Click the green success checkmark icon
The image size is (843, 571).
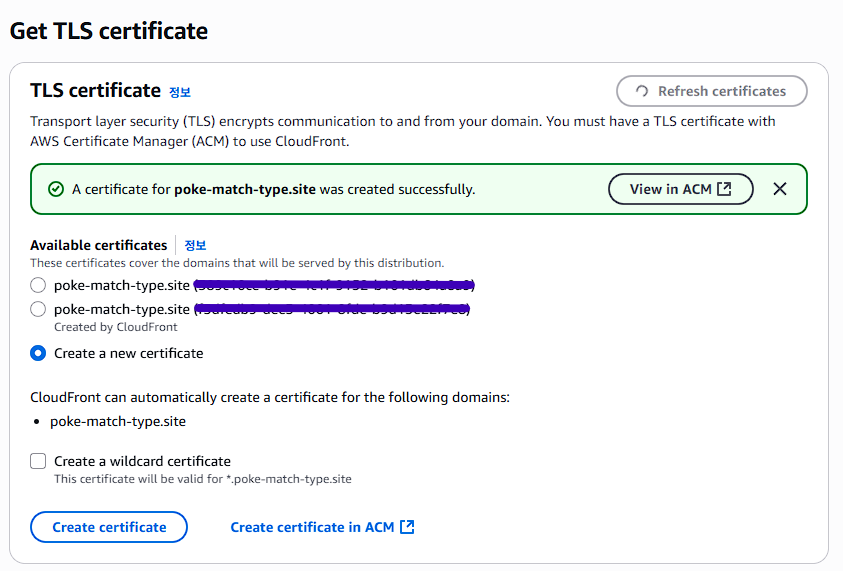click(56, 189)
